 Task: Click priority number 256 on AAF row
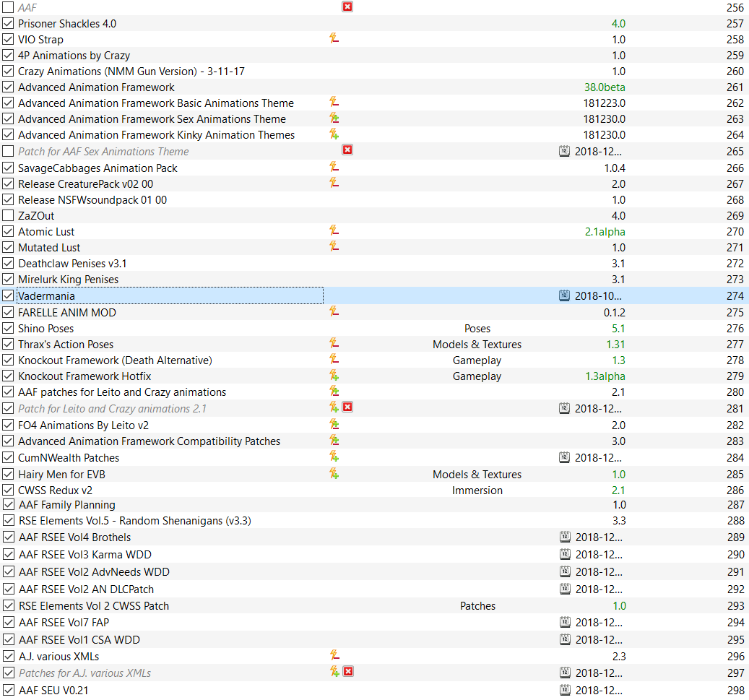[735, 7]
